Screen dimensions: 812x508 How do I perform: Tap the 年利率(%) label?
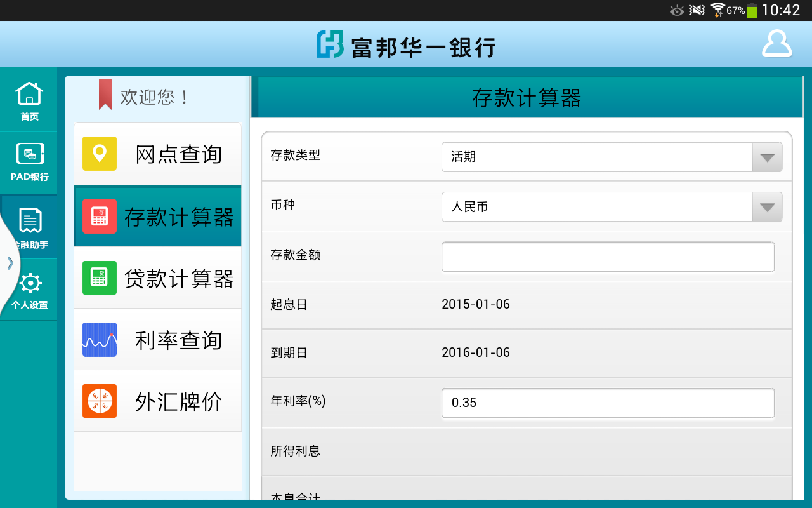(298, 401)
